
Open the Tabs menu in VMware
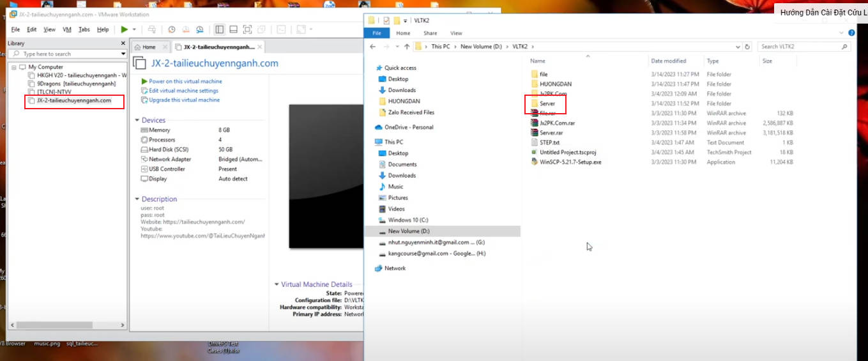coord(84,29)
